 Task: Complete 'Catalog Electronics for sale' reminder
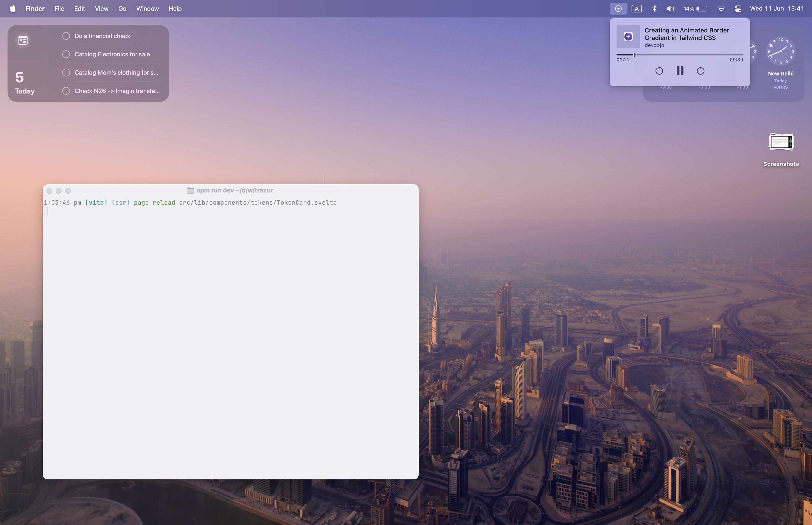point(66,54)
